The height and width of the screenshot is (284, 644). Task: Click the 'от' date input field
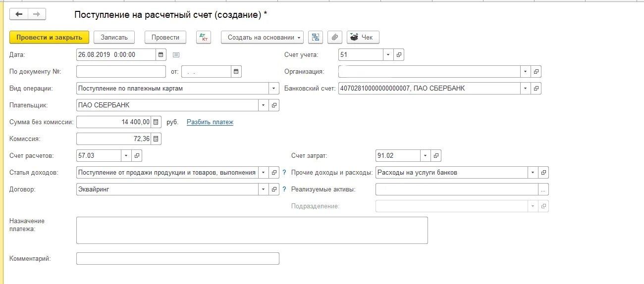click(x=207, y=71)
